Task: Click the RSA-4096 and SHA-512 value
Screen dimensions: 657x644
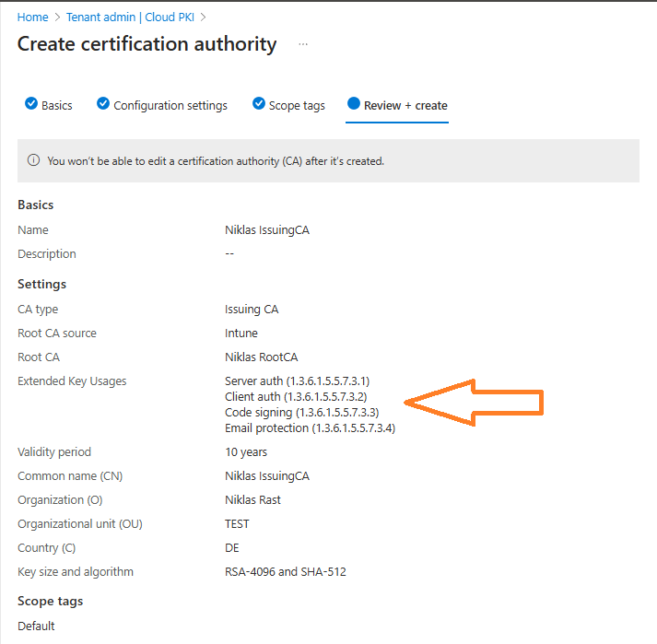Action: (285, 571)
